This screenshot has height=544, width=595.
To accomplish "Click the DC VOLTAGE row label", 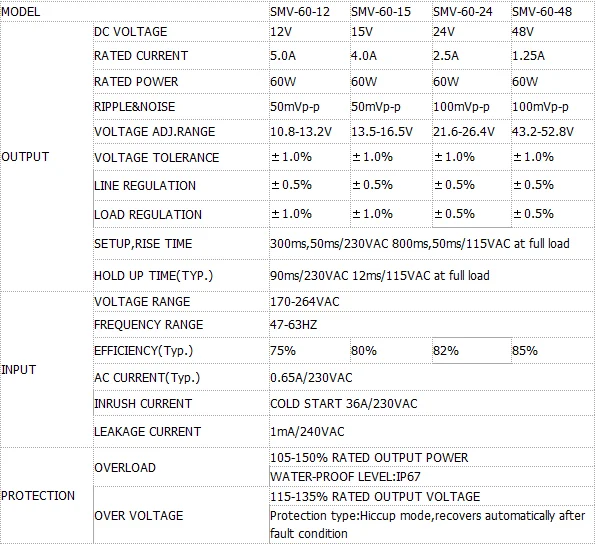I will pyautogui.click(x=131, y=32).
